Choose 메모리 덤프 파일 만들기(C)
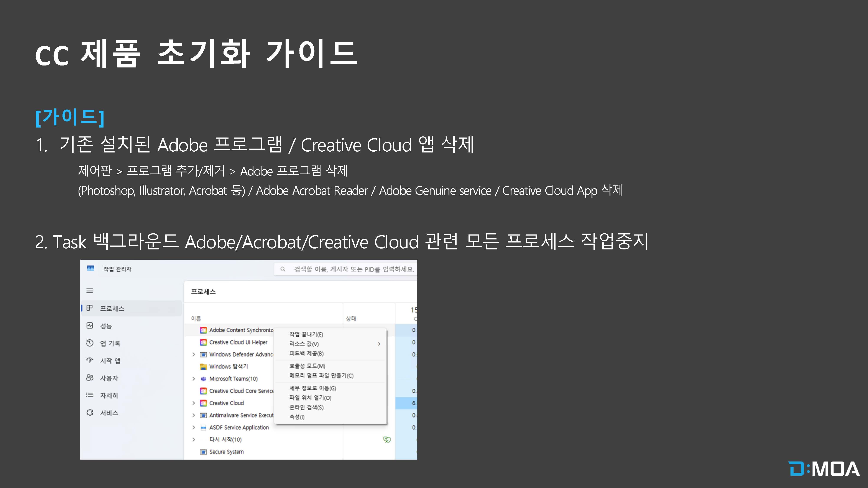The width and height of the screenshot is (868, 488). 330,375
